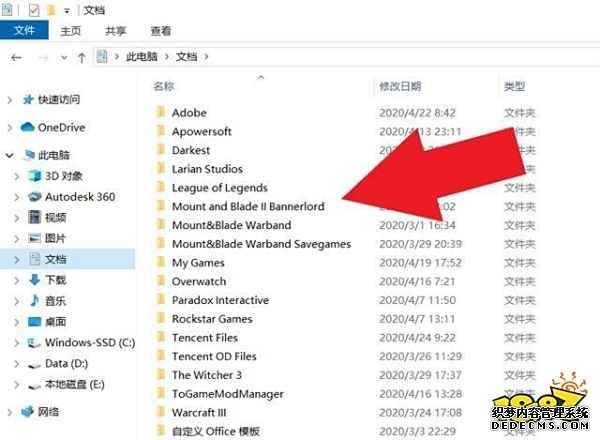Switch to the 主页 ribbon tab

tap(71, 31)
